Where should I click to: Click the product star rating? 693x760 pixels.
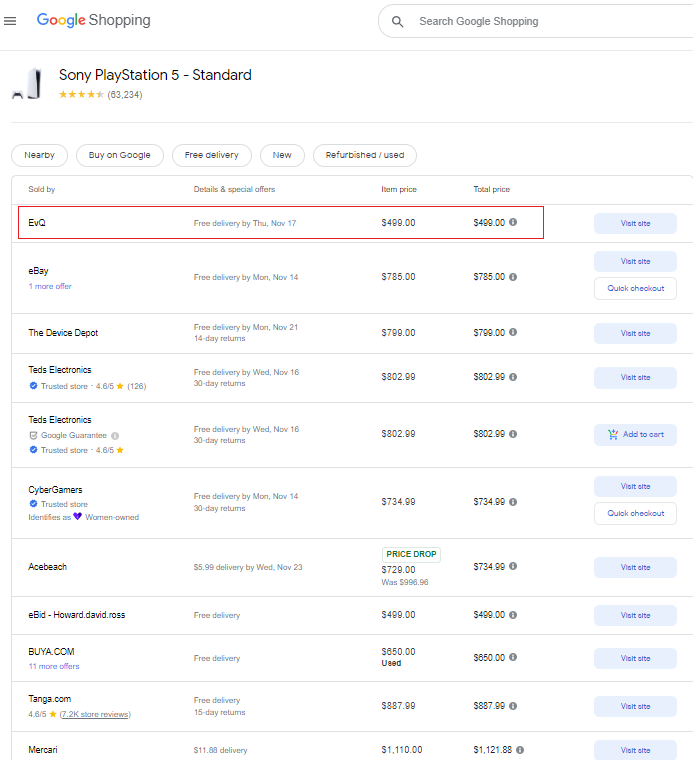pos(81,95)
